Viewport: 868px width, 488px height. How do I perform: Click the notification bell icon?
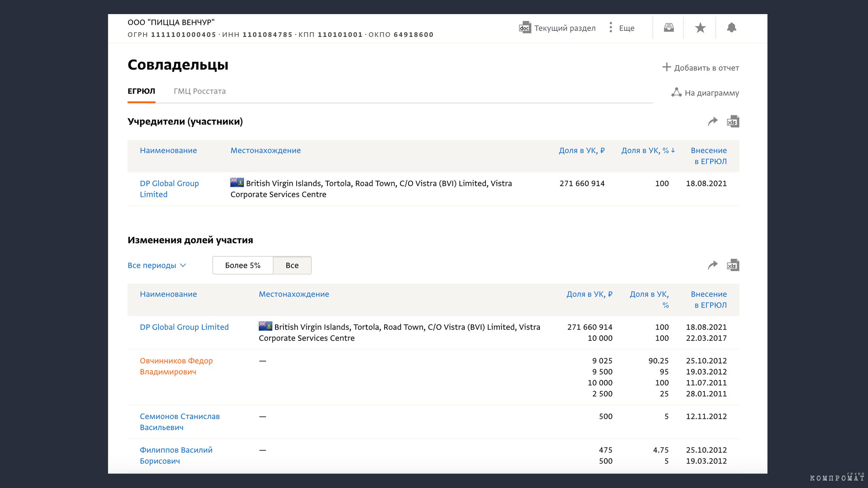(731, 27)
